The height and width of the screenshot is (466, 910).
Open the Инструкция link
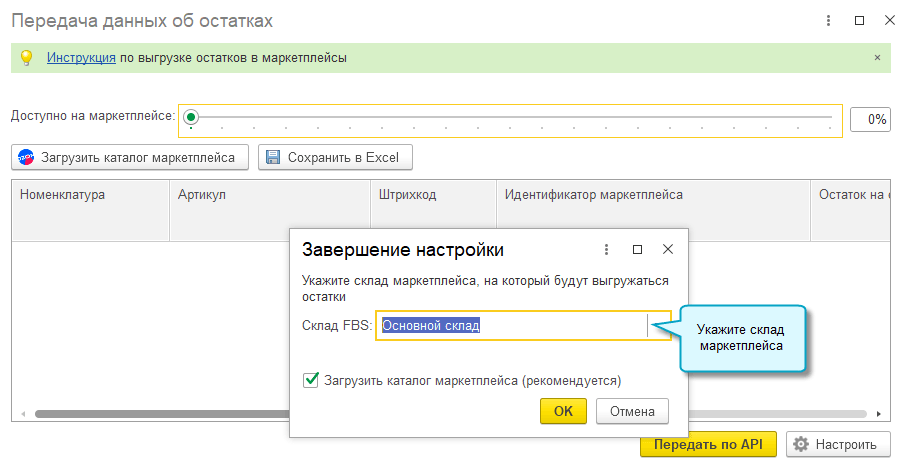81,58
